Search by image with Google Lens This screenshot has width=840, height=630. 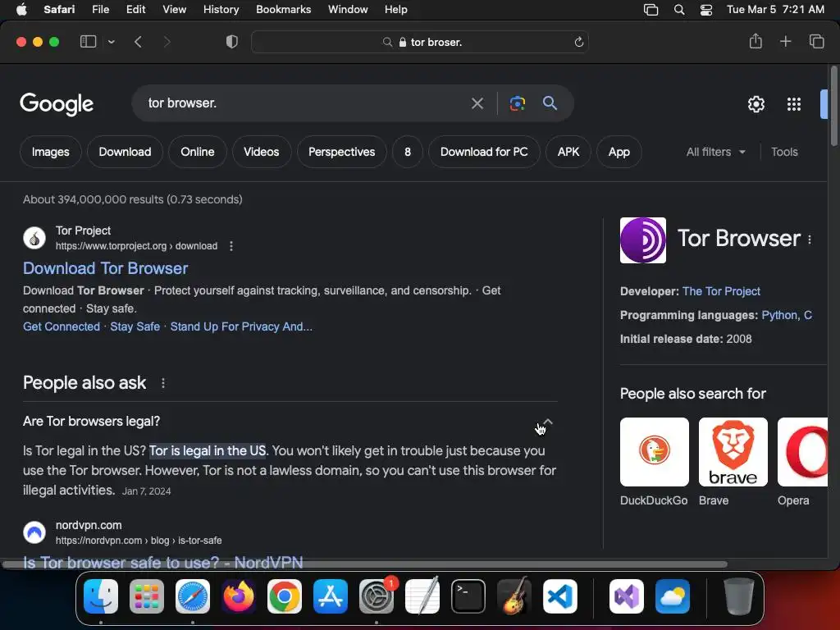click(517, 103)
